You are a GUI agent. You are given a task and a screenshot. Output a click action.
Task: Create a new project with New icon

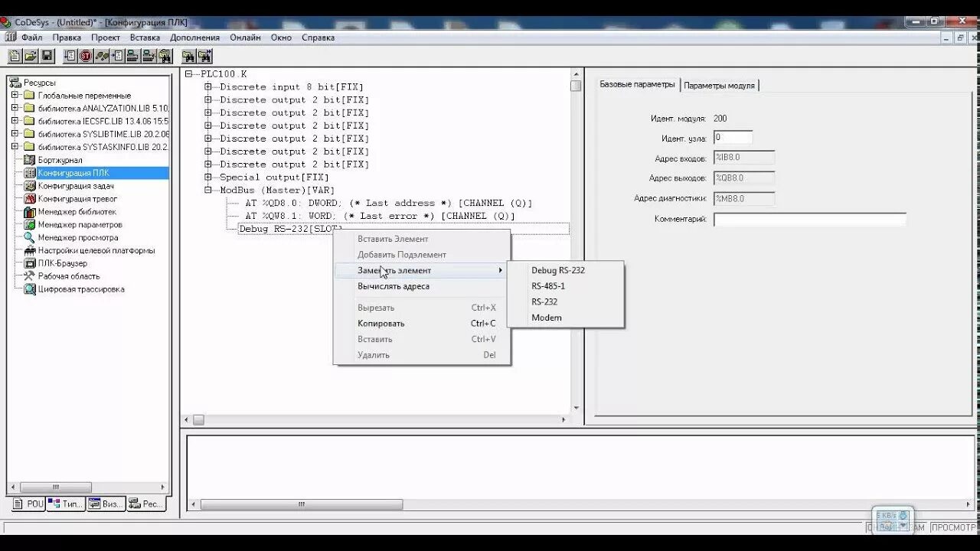coord(15,56)
